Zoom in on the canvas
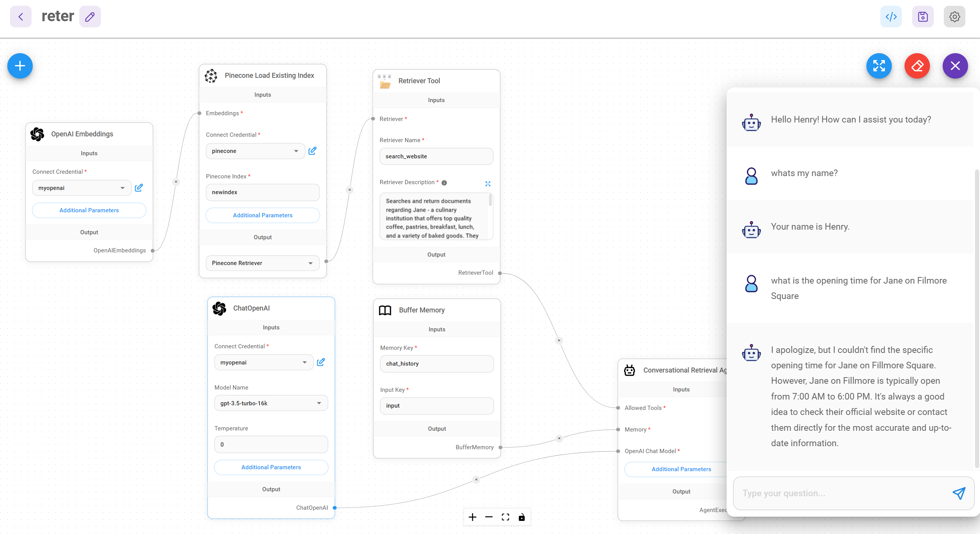Screen dimensions: 980x534 click(x=472, y=517)
